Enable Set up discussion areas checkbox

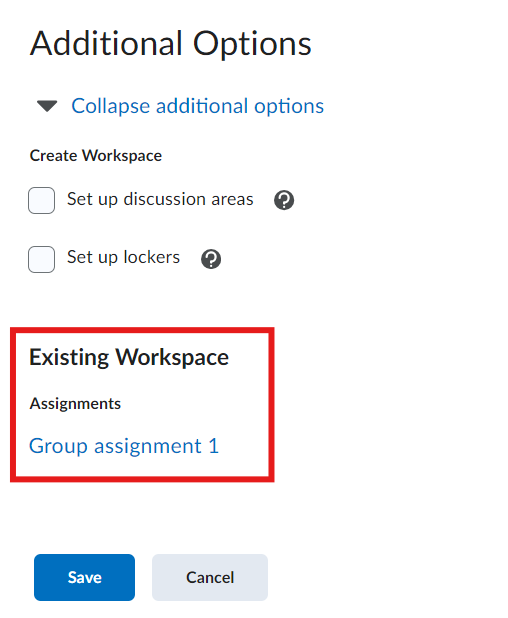41,200
